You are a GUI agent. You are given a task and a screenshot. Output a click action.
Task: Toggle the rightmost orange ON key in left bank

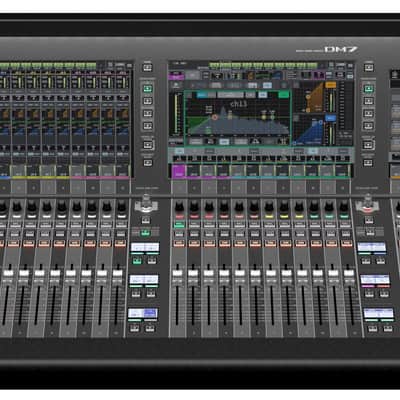coord(120,244)
